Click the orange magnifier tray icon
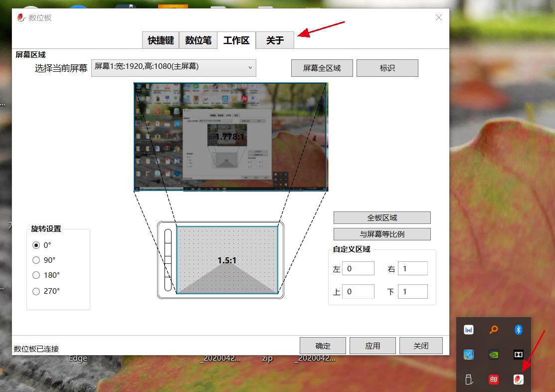This screenshot has width=555, height=392. 494,330
